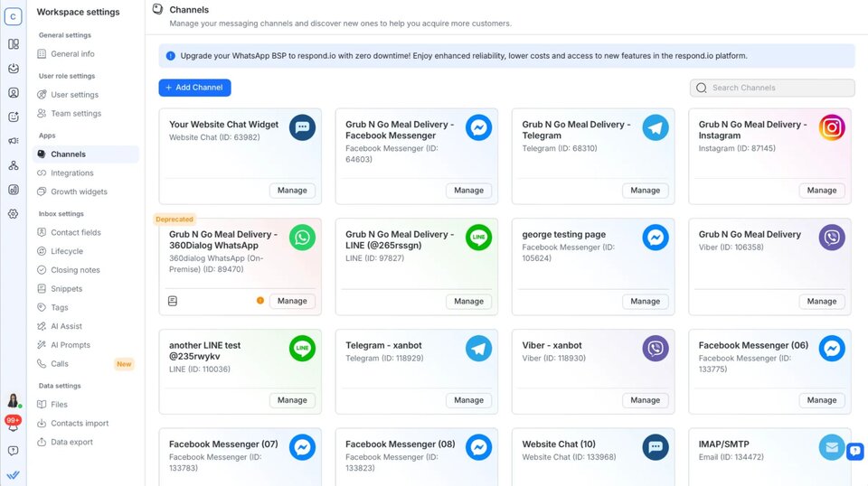The image size is (868, 486).
Task: Click the Instagram channel icon
Action: [x=832, y=127]
